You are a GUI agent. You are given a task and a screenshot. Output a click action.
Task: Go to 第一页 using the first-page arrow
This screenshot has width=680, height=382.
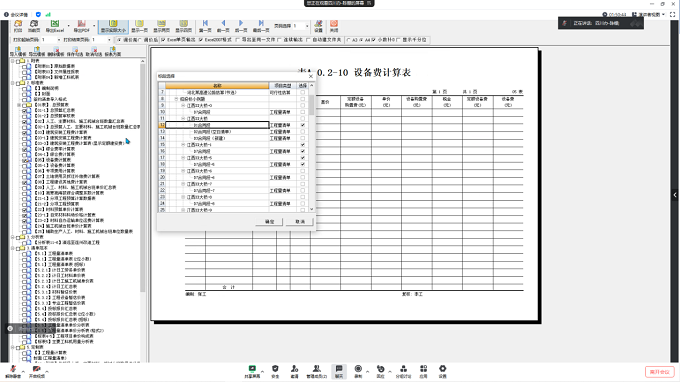[x=205, y=26]
